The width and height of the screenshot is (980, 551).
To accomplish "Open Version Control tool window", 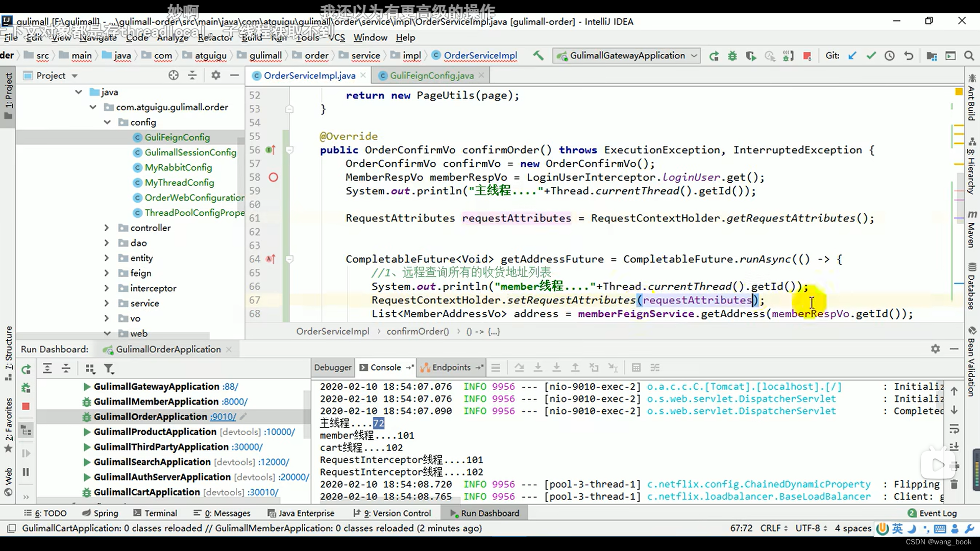I will 392,513.
